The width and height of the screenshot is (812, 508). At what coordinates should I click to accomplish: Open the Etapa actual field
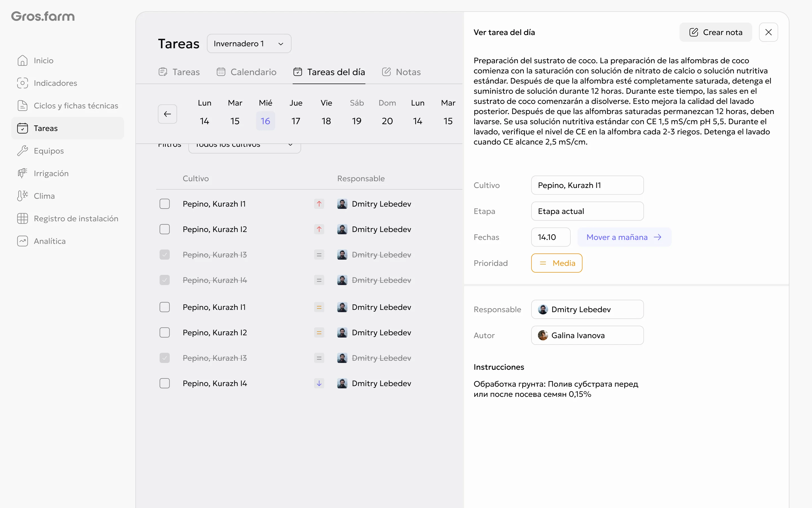[587, 211]
